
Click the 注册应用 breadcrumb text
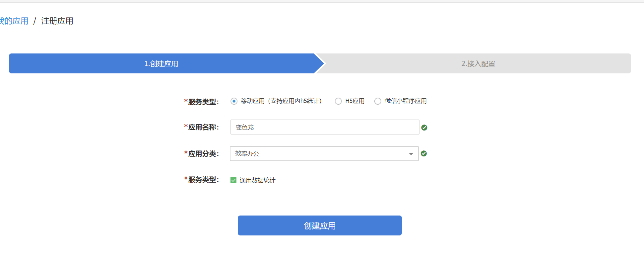click(57, 21)
